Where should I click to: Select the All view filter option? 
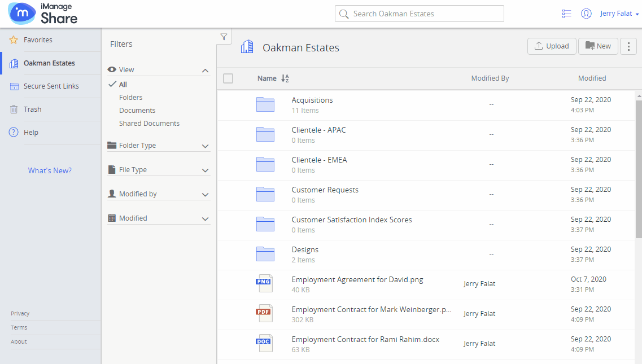pyautogui.click(x=123, y=85)
